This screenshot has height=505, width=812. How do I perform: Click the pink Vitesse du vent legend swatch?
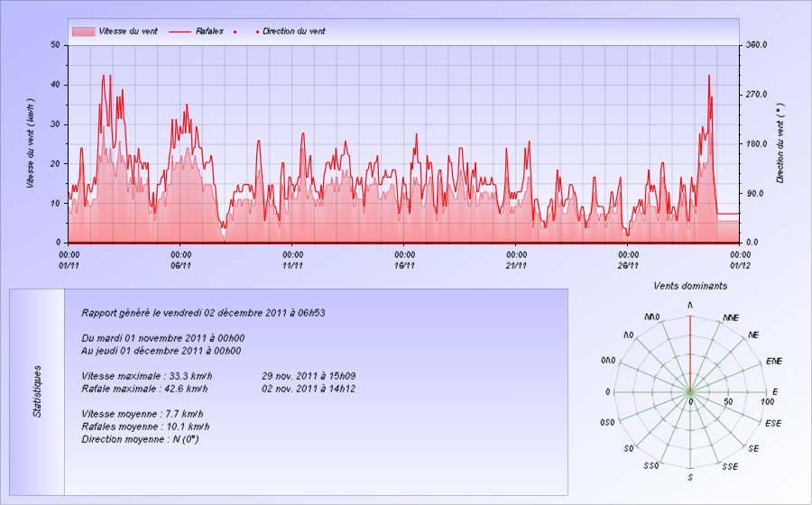(83, 32)
